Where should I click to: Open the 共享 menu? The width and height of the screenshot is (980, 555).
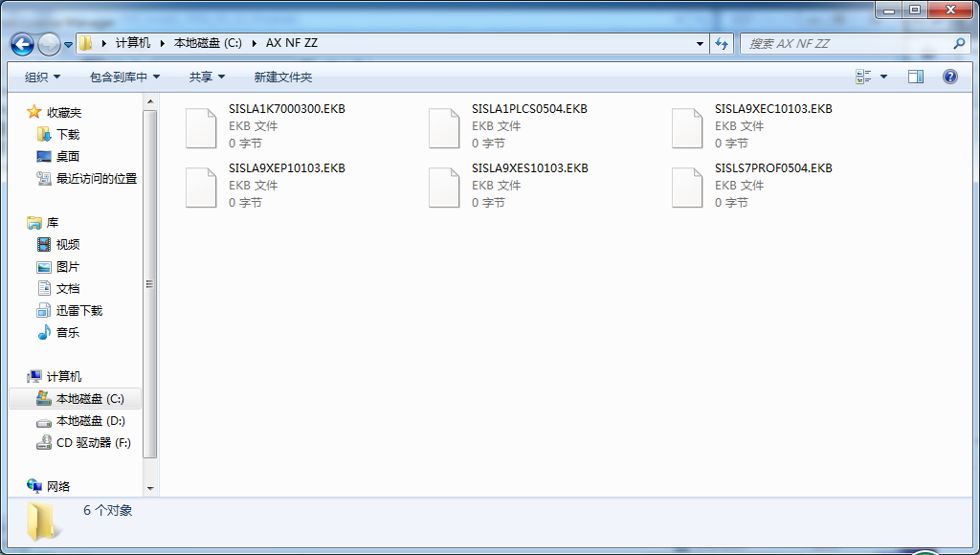tap(207, 77)
